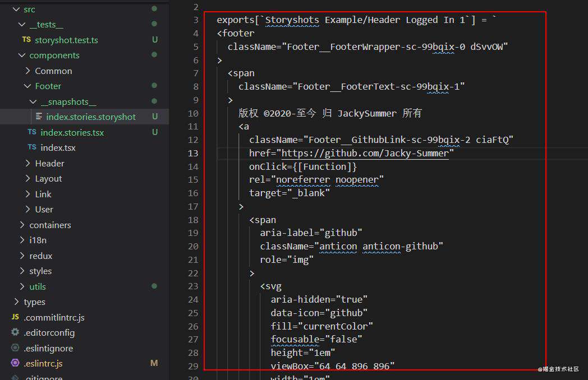Expand the Header folder chevron
The width and height of the screenshot is (588, 380).
27,163
